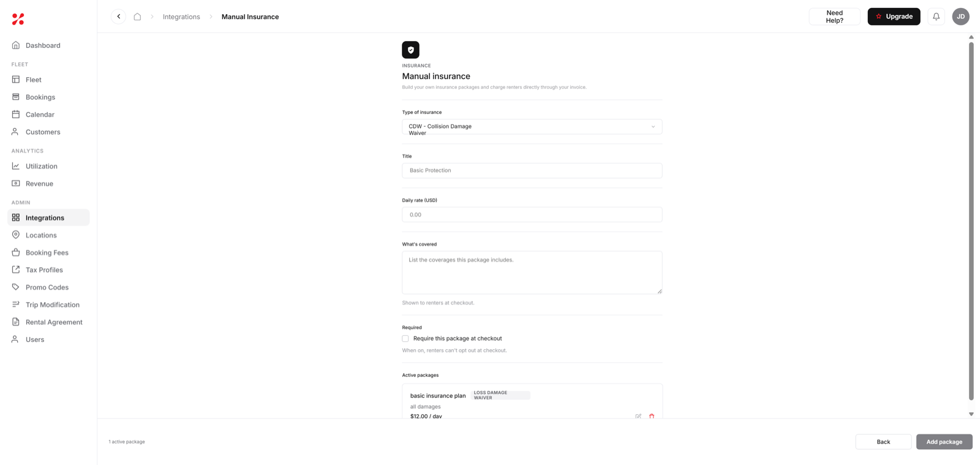Open the notifications bell
Screen dimensions: 980x465
point(936,17)
